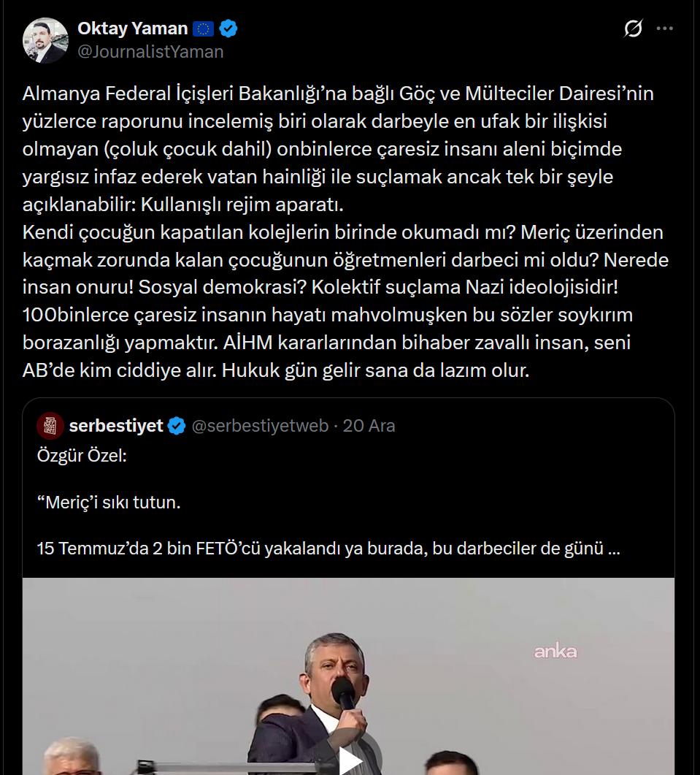The image size is (700, 775).
Task: Click the Grok slashed-circle icon
Action: (x=633, y=28)
